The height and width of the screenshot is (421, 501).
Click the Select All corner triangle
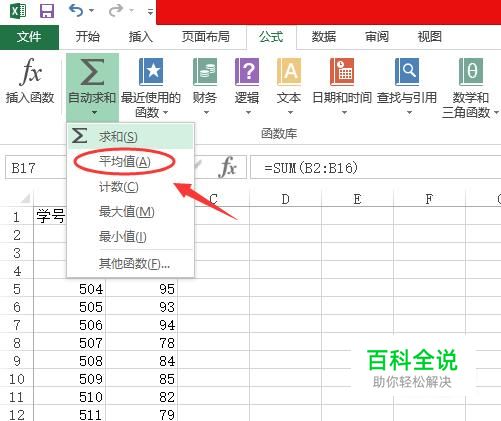coord(25,199)
